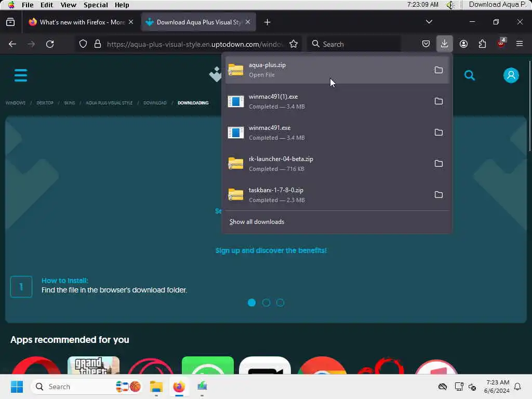Open the Grand Theft Auto recommended app thumbnail

pos(94,365)
